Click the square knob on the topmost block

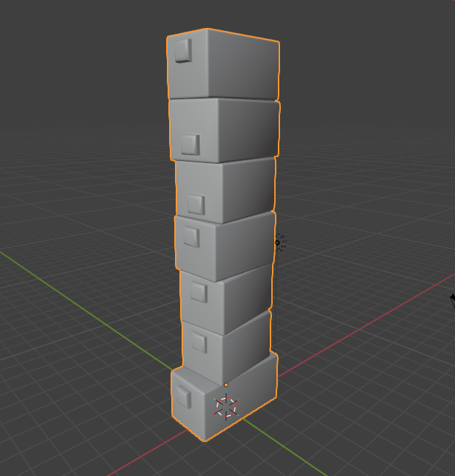[x=183, y=51]
